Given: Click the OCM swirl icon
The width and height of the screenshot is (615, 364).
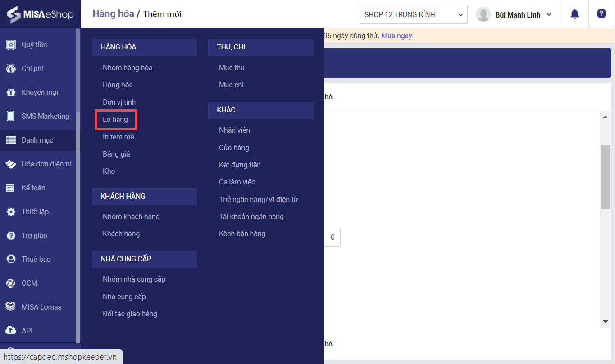Looking at the screenshot, I should click(10, 283).
